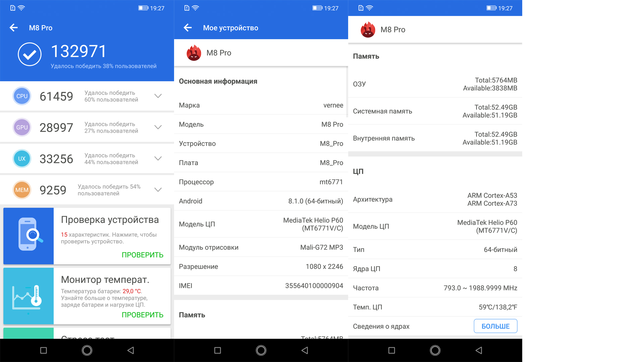Tap ПРОВЕРИТЬ under Монитор температ.
The height and width of the screenshot is (362, 644).
point(143,315)
